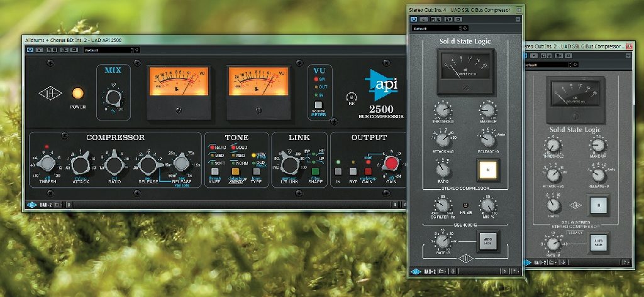Click Attack mS knob in SSL ins. 4 window
Image resolution: width=644 pixels, height=297 pixels.
tap(443, 139)
